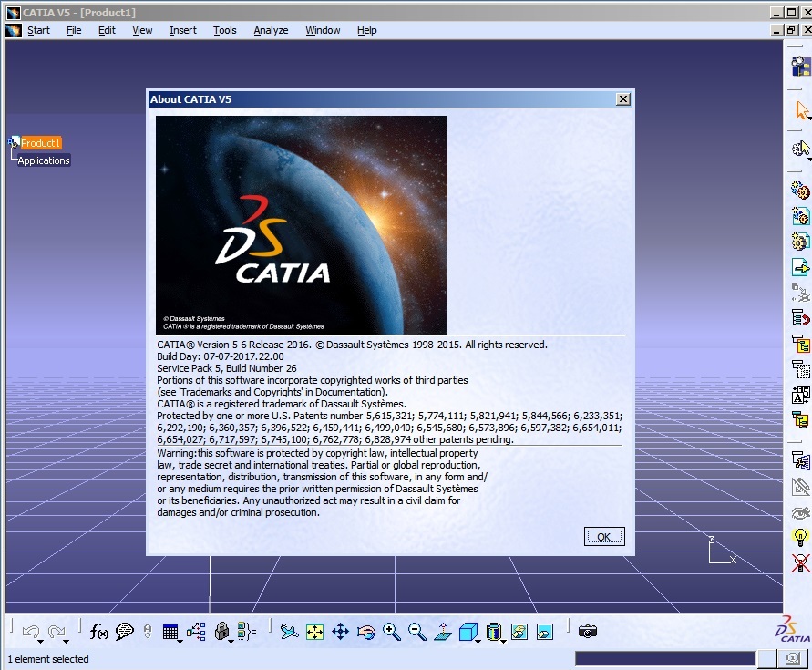
Task: Click the monitor-and-tree icon above the ruler icon
Action: [800, 460]
